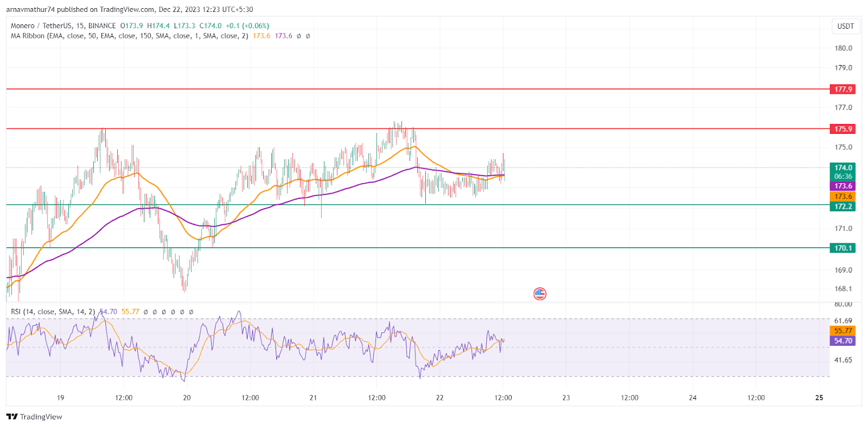Select the 177.9 red resistance price label
Screen dimensions: 868x427
[843, 89]
